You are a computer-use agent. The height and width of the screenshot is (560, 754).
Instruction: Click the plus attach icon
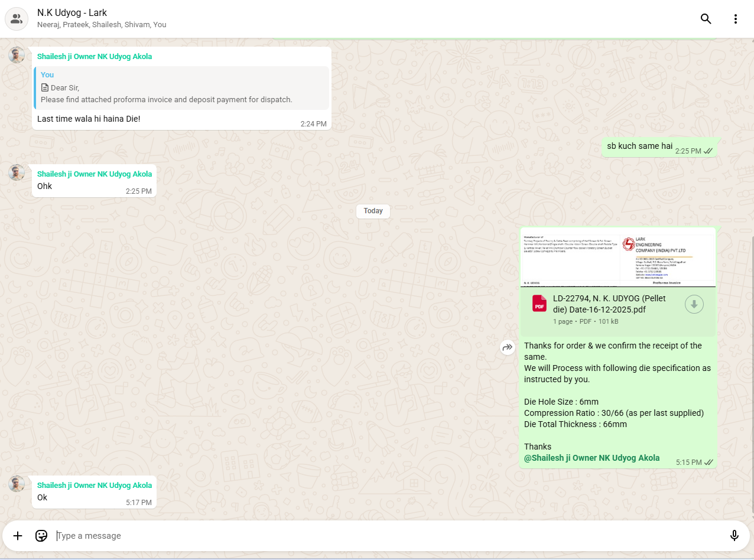click(18, 536)
